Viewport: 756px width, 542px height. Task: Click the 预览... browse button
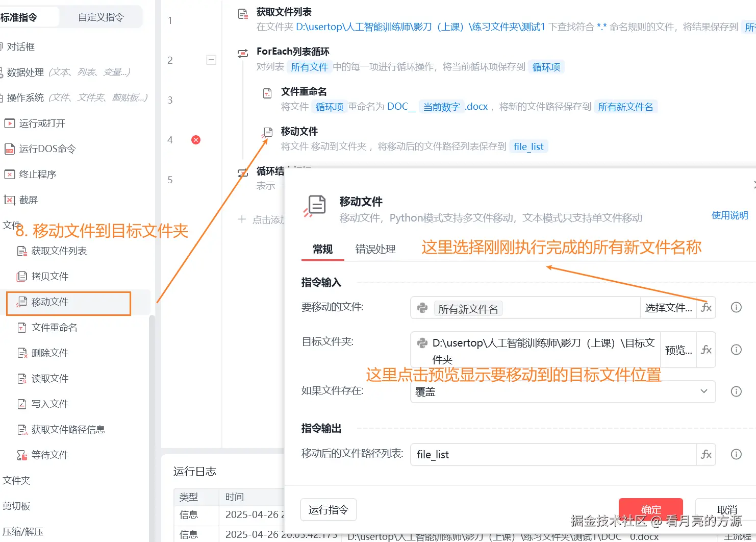[x=678, y=350]
